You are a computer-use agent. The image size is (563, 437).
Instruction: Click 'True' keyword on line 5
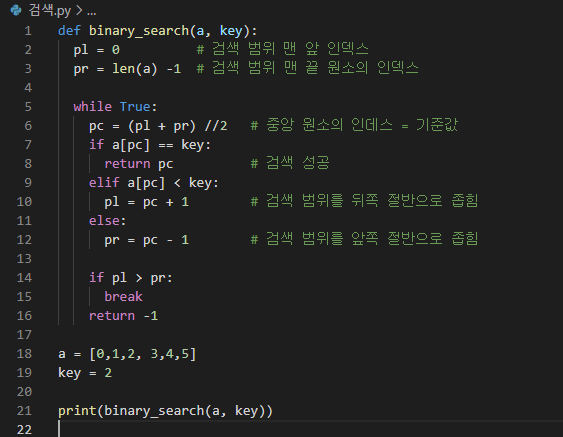pos(135,107)
